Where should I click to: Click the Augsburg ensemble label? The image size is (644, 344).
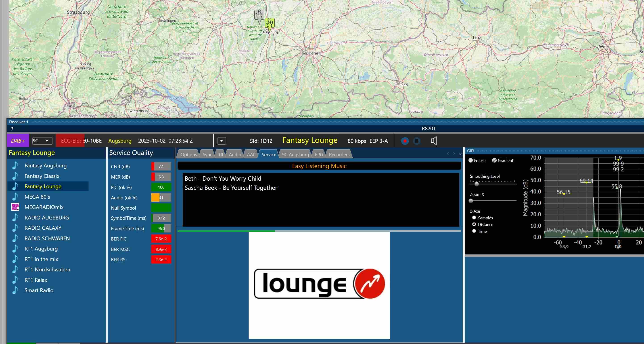(120, 141)
